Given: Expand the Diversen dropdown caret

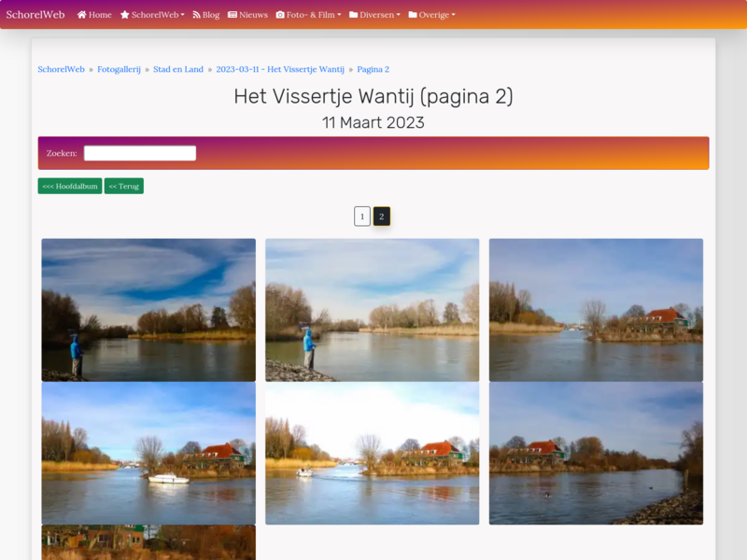Looking at the screenshot, I should (399, 15).
